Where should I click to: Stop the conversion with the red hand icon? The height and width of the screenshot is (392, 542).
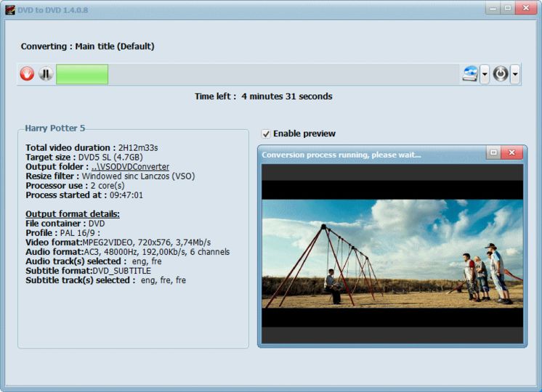pyautogui.click(x=27, y=73)
